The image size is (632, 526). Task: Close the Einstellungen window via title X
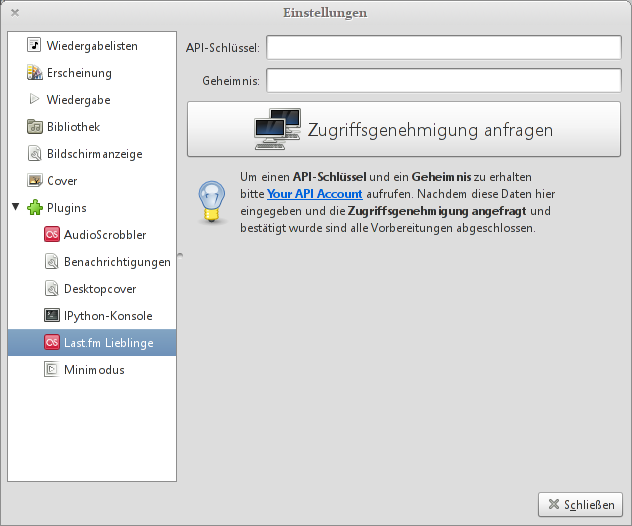[x=15, y=13]
